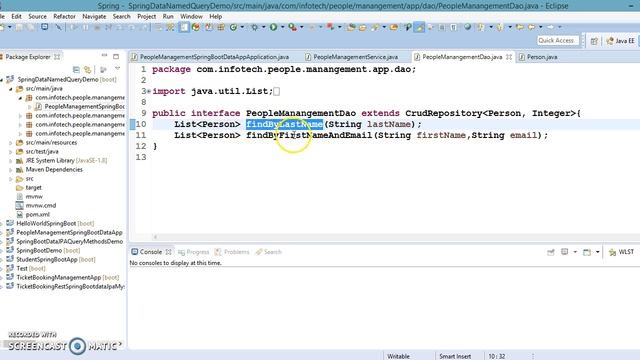
Task: Expand JRE System Library node
Action: (x=11, y=161)
